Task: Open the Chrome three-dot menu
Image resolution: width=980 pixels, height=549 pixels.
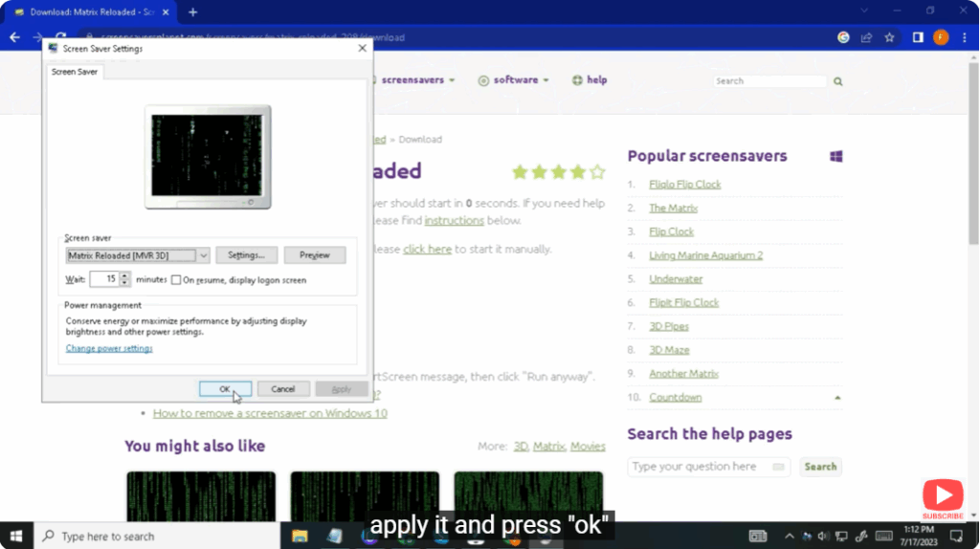Action: (x=964, y=37)
